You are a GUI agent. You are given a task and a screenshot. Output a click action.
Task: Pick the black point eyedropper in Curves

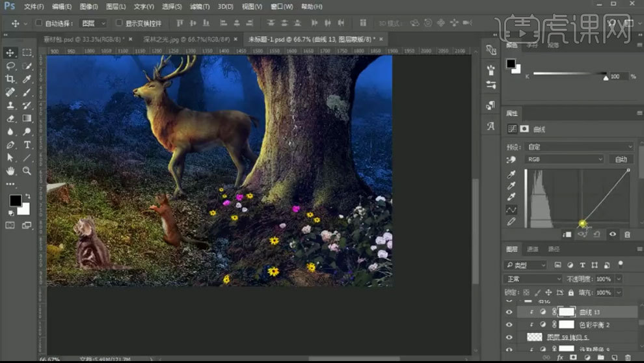511,174
